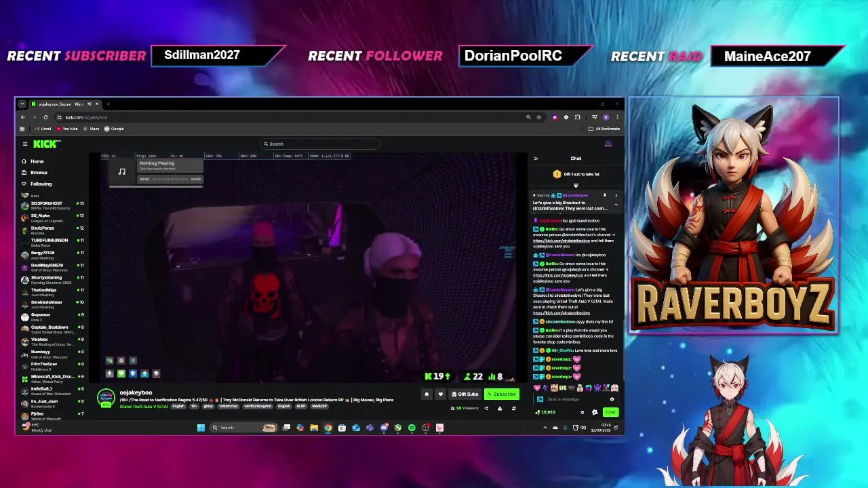Bookmark this page with the star icon
Image resolution: width=868 pixels, height=488 pixels.
[538, 117]
